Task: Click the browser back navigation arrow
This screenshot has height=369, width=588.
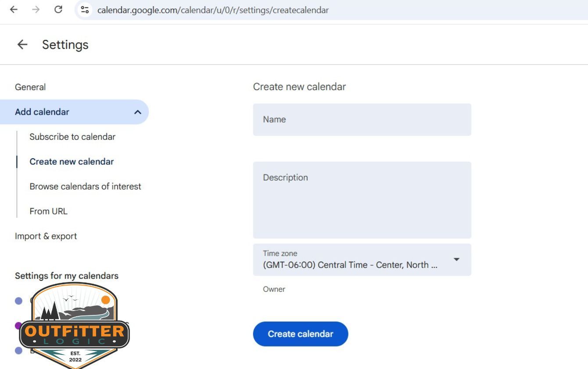Action: click(x=14, y=10)
